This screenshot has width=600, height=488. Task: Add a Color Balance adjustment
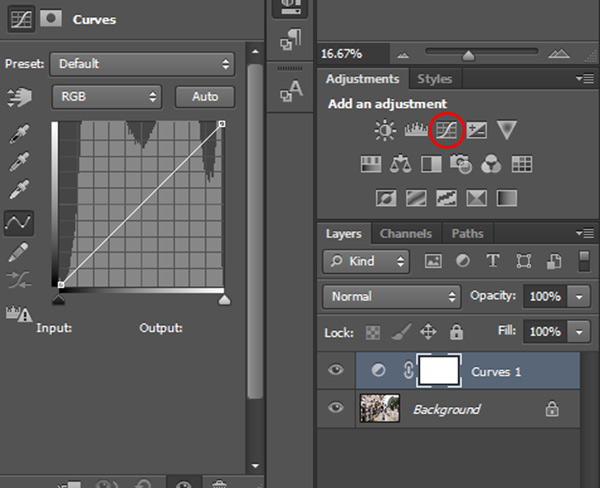coord(400,164)
